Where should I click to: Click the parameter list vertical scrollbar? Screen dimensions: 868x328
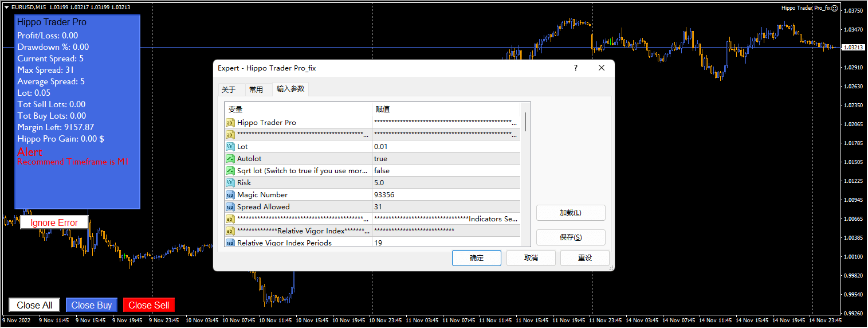click(x=525, y=122)
